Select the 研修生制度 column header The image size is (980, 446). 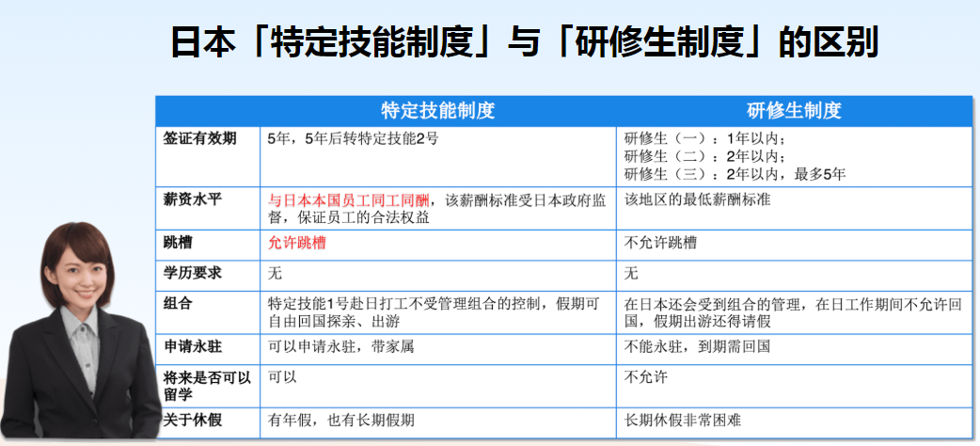click(794, 110)
